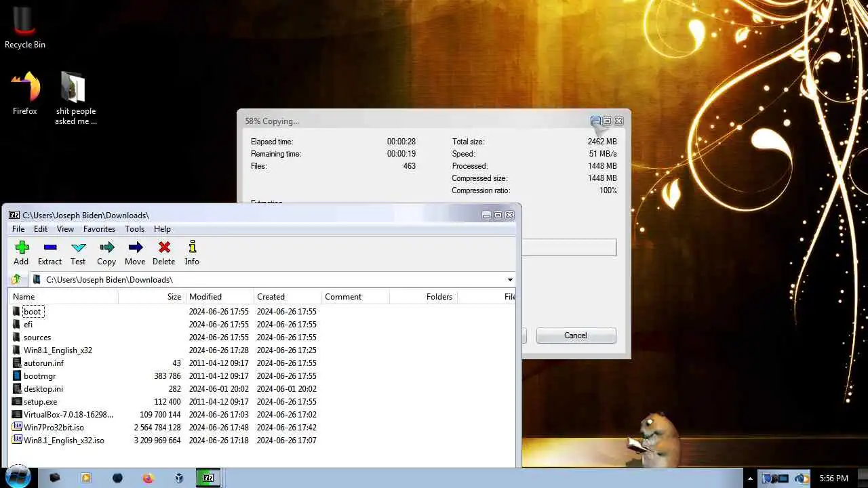Go up one folder level using arrow icon
The height and width of the screenshot is (488, 868).
pyautogui.click(x=16, y=279)
